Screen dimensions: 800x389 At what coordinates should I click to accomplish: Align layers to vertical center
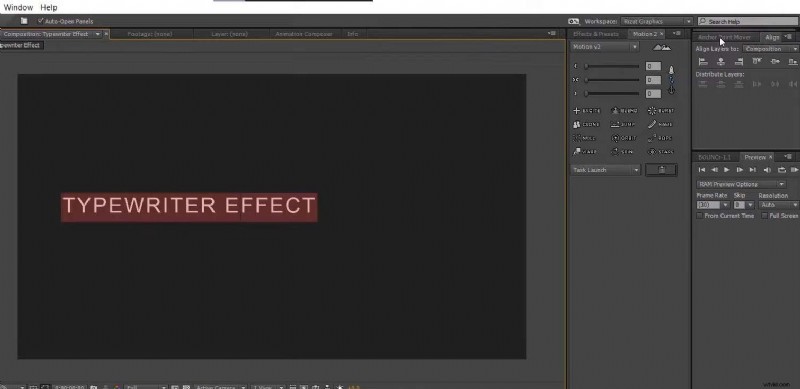coord(775,62)
